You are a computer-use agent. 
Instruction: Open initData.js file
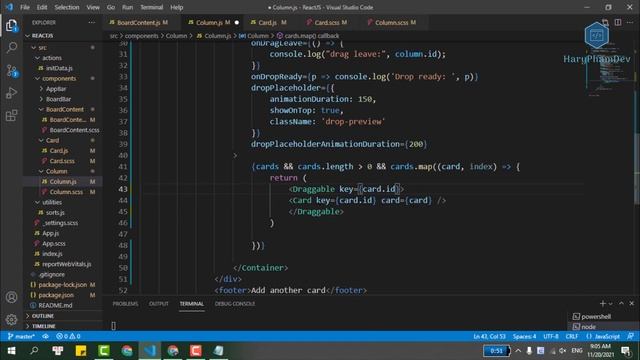[59, 68]
